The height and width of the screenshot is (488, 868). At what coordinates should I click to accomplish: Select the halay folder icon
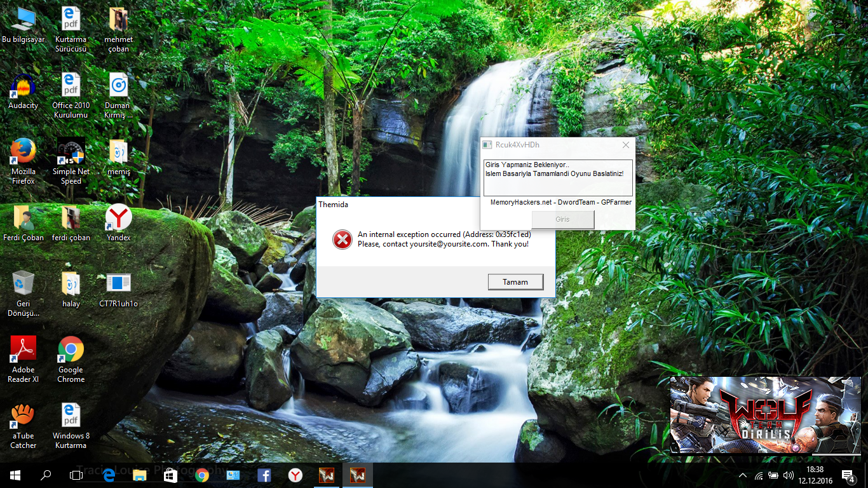click(x=71, y=290)
